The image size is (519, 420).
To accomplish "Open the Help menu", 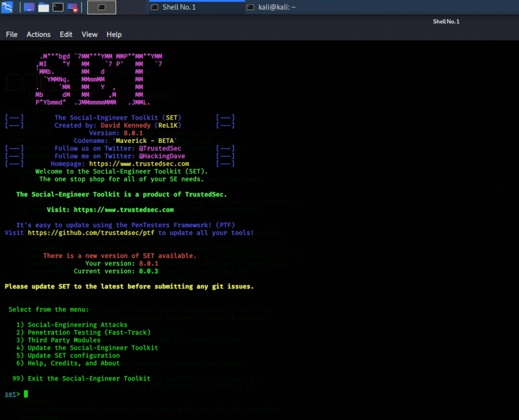I will tap(114, 34).
